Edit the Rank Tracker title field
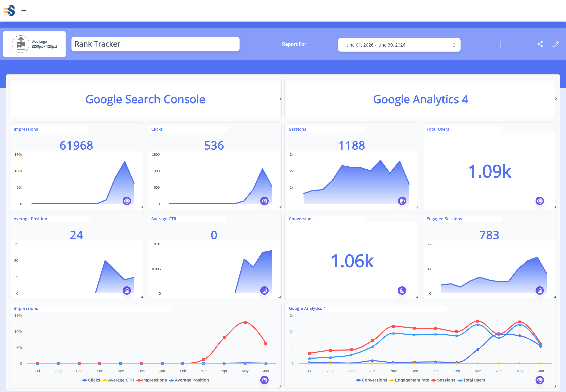This screenshot has width=566, height=392. point(155,44)
